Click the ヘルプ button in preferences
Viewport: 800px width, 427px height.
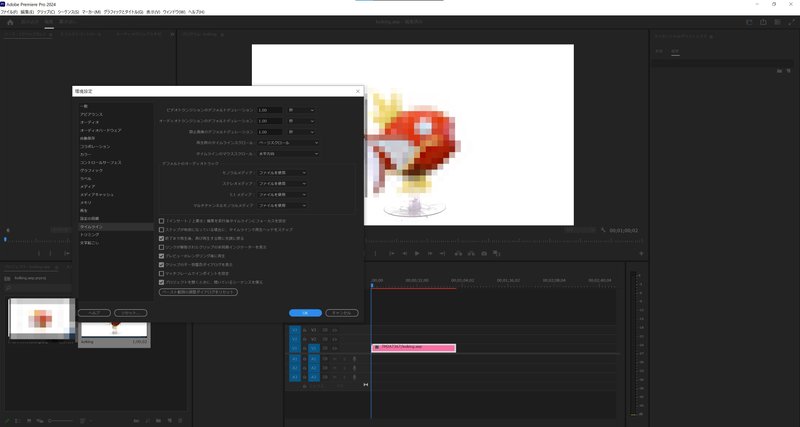pyautogui.click(x=94, y=313)
